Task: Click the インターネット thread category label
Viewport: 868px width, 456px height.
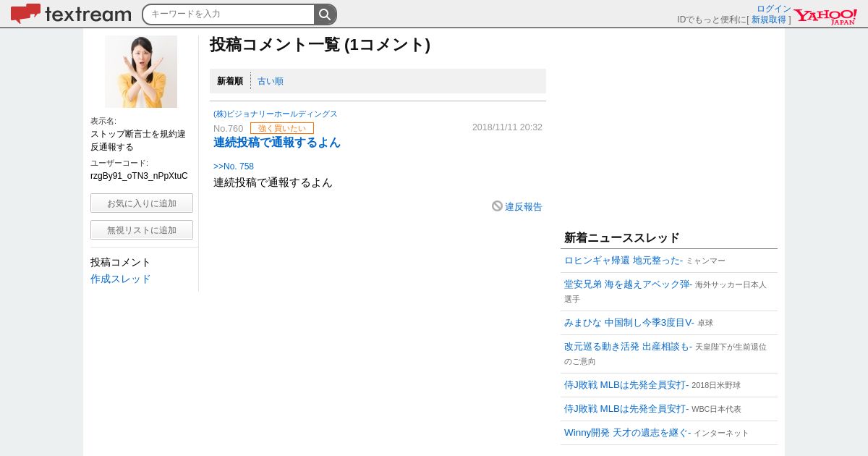Action: click(722, 433)
